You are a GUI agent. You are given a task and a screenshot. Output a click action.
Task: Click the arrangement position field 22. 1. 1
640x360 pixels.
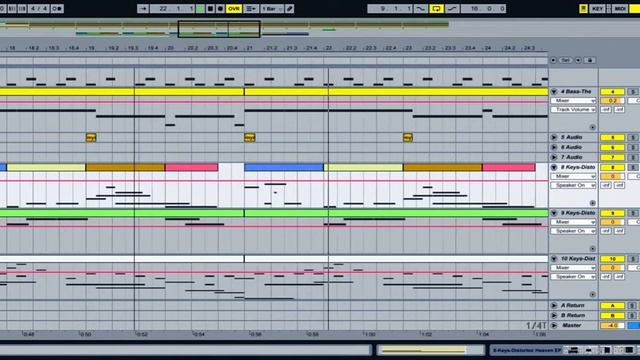click(172, 9)
